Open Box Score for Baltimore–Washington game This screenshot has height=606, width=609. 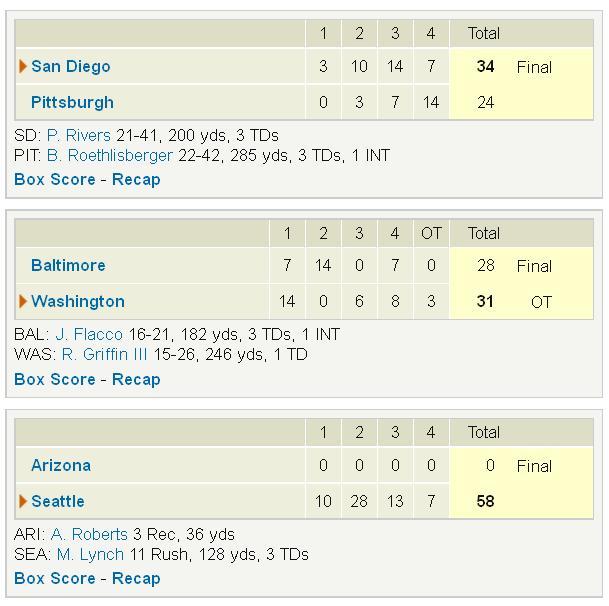click(55, 380)
